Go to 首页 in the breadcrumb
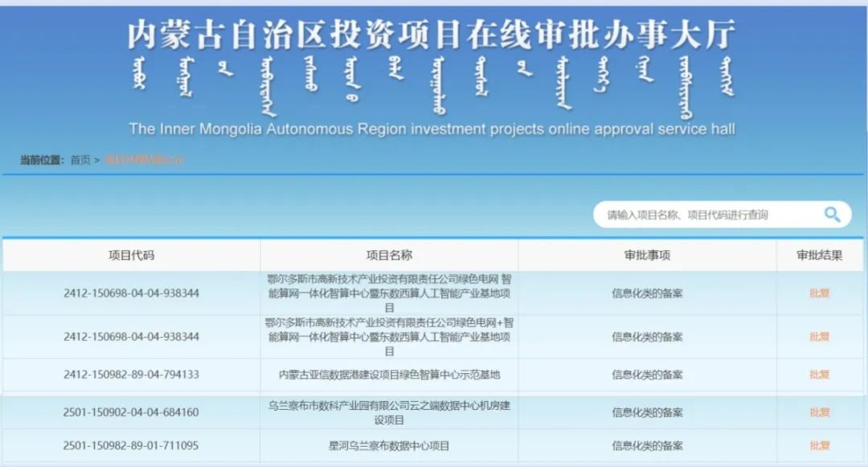The width and height of the screenshot is (868, 467). click(80, 160)
